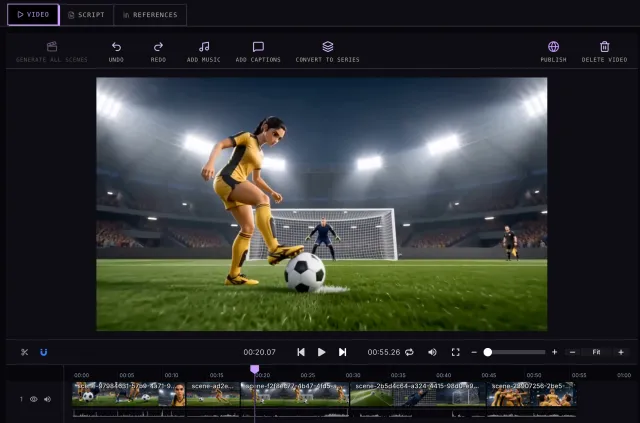The image size is (640, 423).
Task: Skip to the next scene
Action: pos(342,352)
